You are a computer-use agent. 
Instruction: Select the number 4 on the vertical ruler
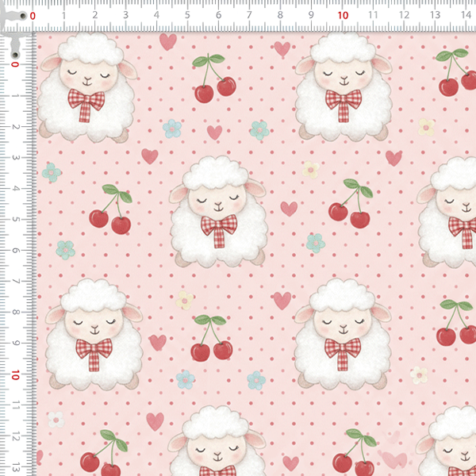click(15, 189)
